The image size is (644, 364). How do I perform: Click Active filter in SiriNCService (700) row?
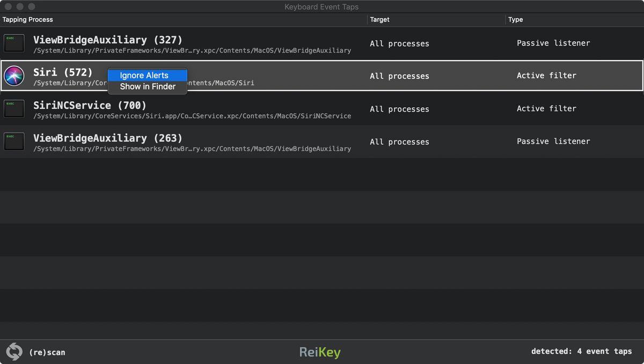click(546, 108)
